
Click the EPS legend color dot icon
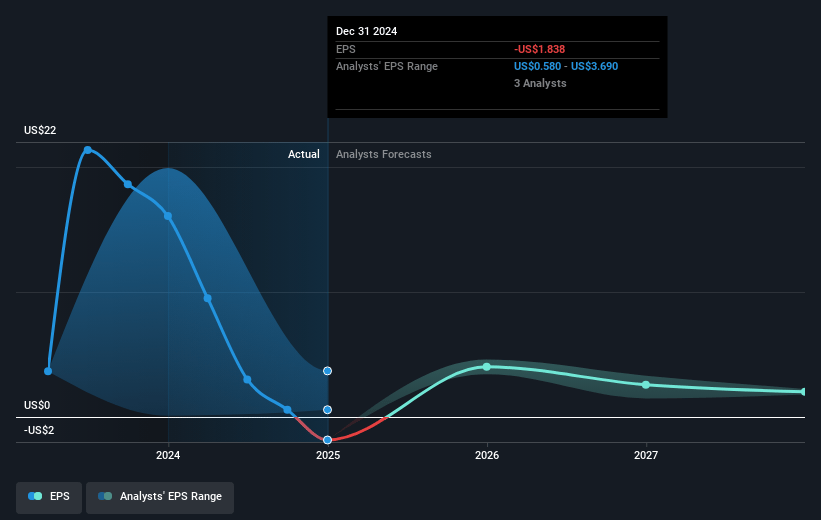pos(36,496)
